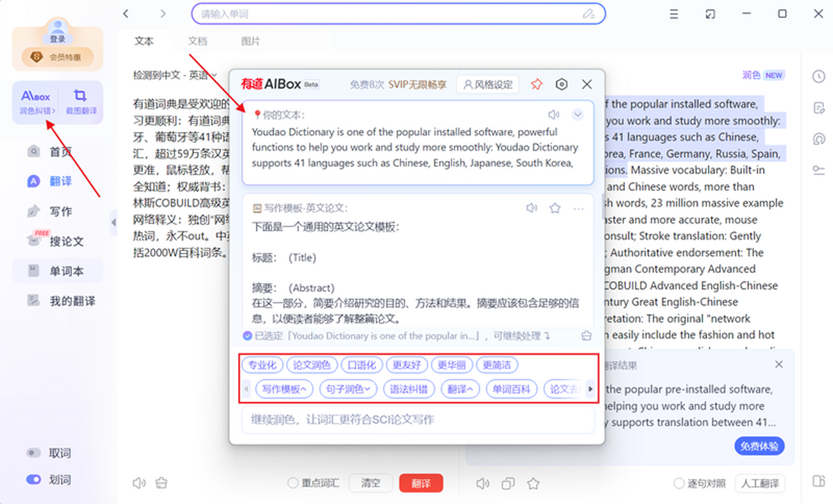This screenshot has width=833, height=504.
Task: Open more options (…) for the template result
Action: tap(578, 208)
